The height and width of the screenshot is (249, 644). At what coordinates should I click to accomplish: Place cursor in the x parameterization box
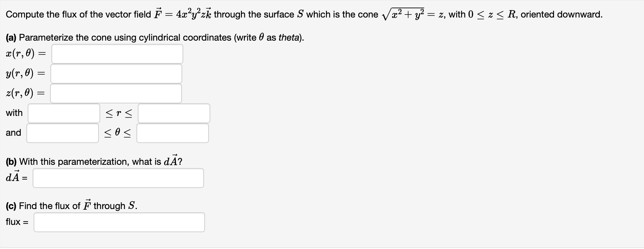point(117,53)
